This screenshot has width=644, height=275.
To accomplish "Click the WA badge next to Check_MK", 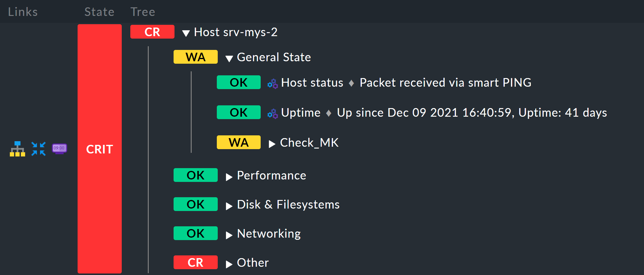I will (x=239, y=142).
